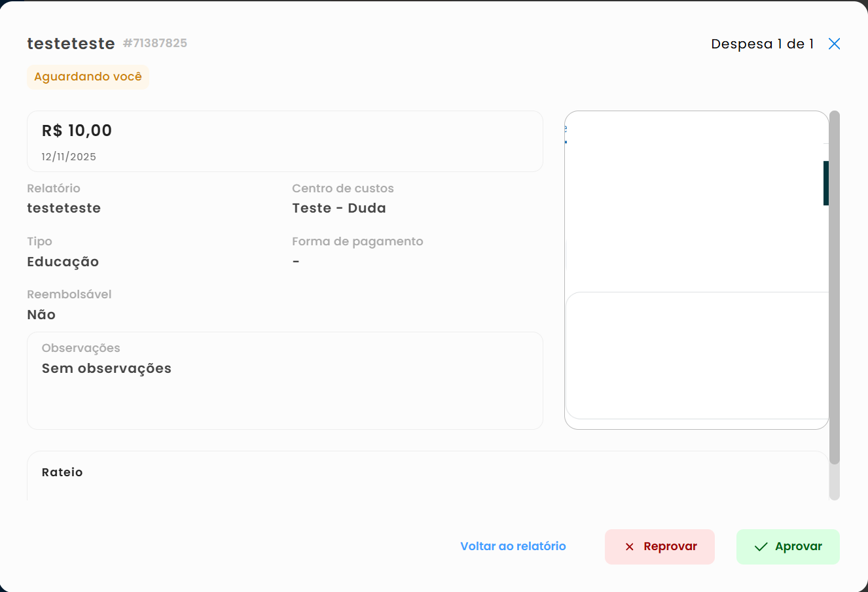Click the expense title testeteste heading

pyautogui.click(x=71, y=44)
